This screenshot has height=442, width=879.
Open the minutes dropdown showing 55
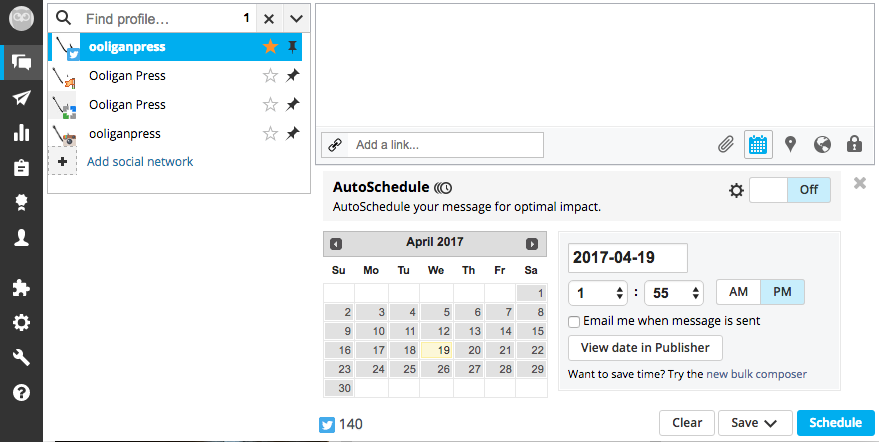click(674, 293)
